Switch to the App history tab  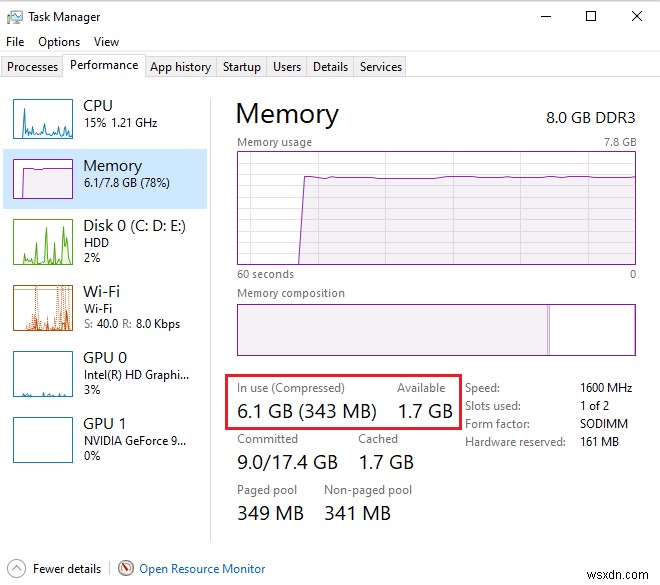point(180,67)
